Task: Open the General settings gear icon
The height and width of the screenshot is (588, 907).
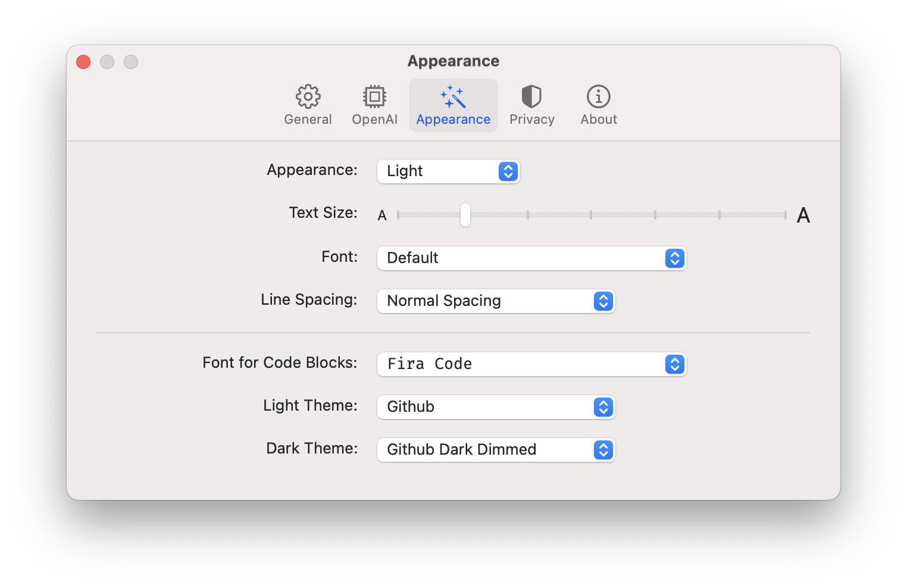Action: click(x=308, y=96)
